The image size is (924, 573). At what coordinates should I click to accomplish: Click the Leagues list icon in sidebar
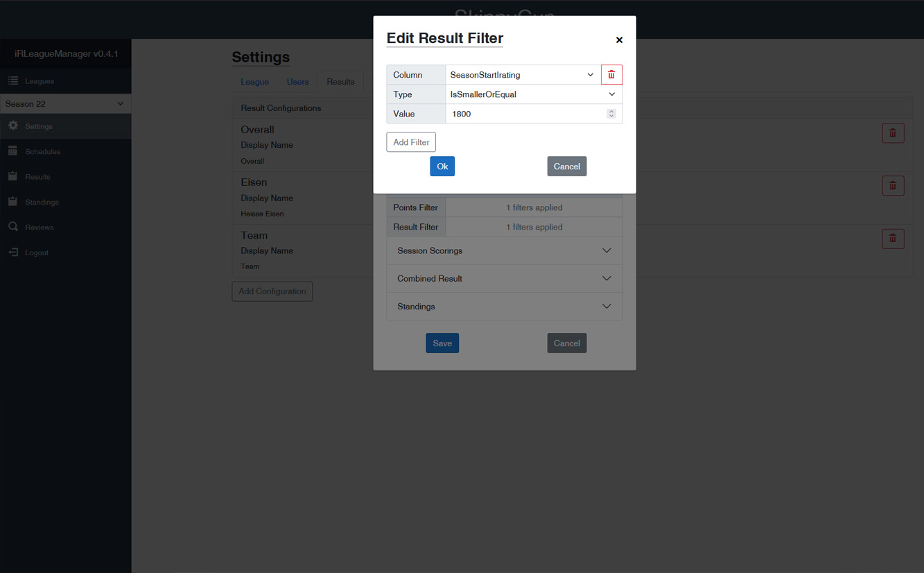click(x=13, y=81)
